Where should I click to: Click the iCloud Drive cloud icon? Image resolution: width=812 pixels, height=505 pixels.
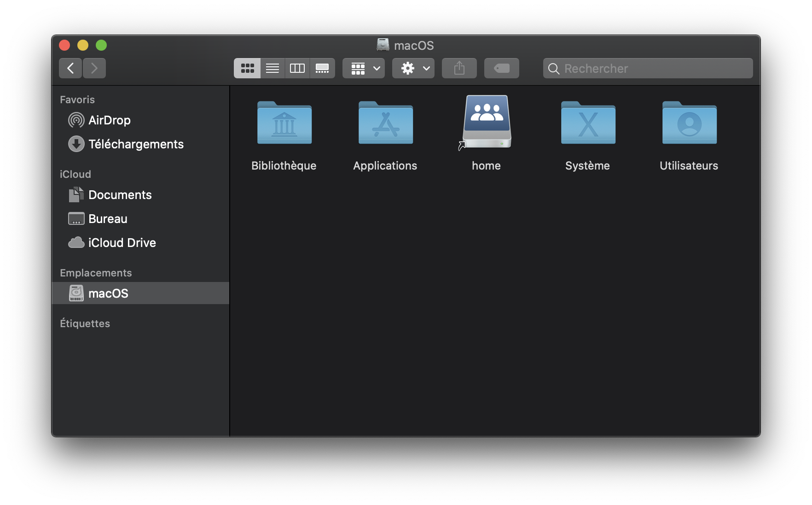pyautogui.click(x=76, y=242)
